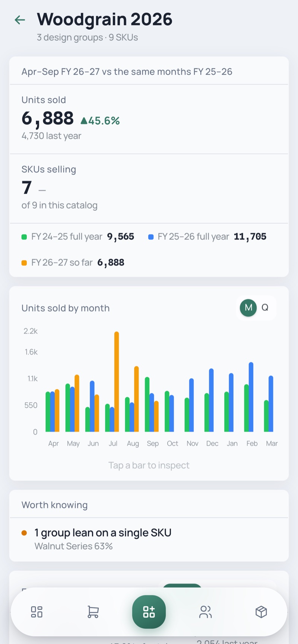Inspect the orange Aug bar in chart
This screenshot has height=644, width=298.
tap(136, 399)
